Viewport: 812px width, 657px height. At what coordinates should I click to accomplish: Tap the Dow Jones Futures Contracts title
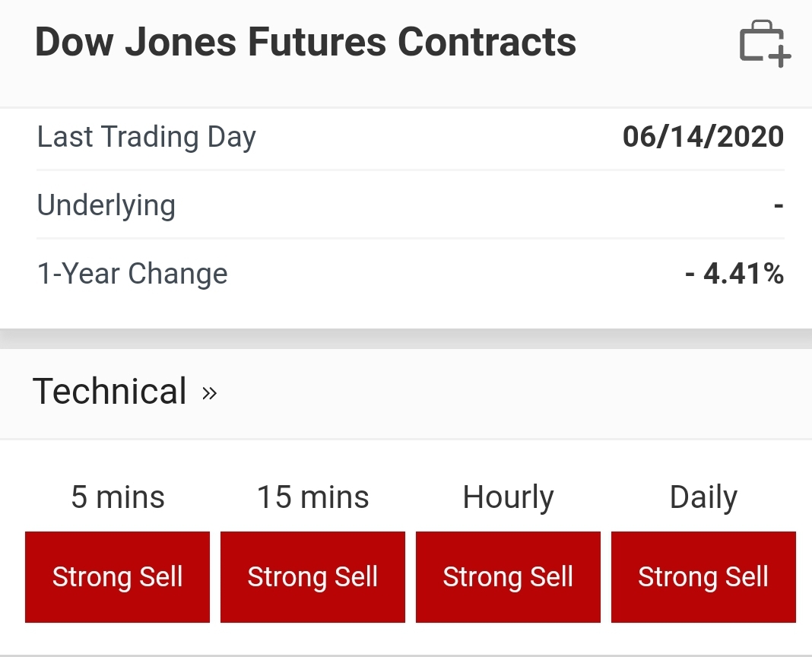(x=306, y=42)
